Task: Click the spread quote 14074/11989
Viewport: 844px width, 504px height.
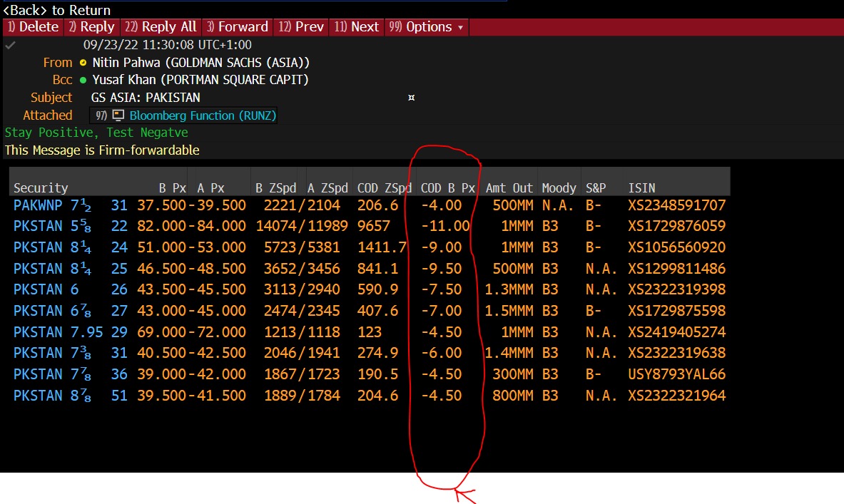Action: (x=302, y=226)
